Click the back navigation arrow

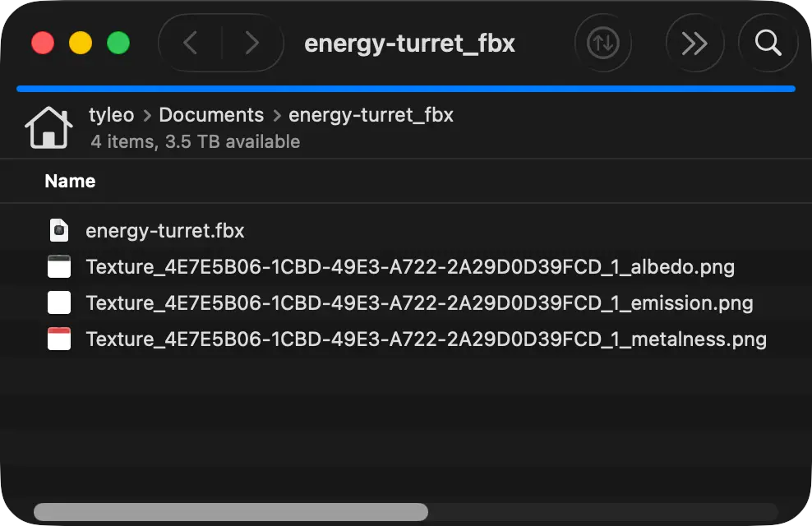(191, 43)
